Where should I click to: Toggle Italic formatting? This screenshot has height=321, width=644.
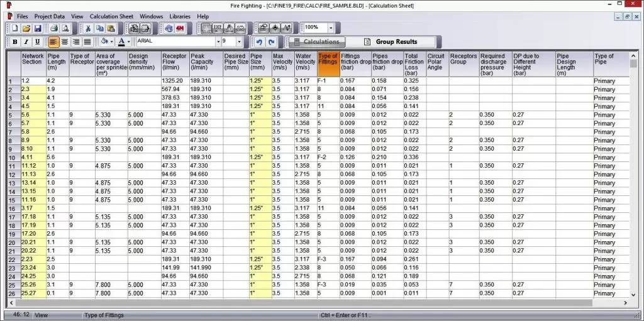pyautogui.click(x=26, y=42)
